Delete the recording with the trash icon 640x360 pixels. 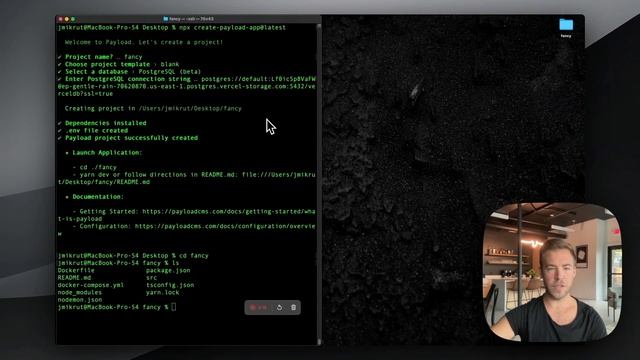(293, 307)
